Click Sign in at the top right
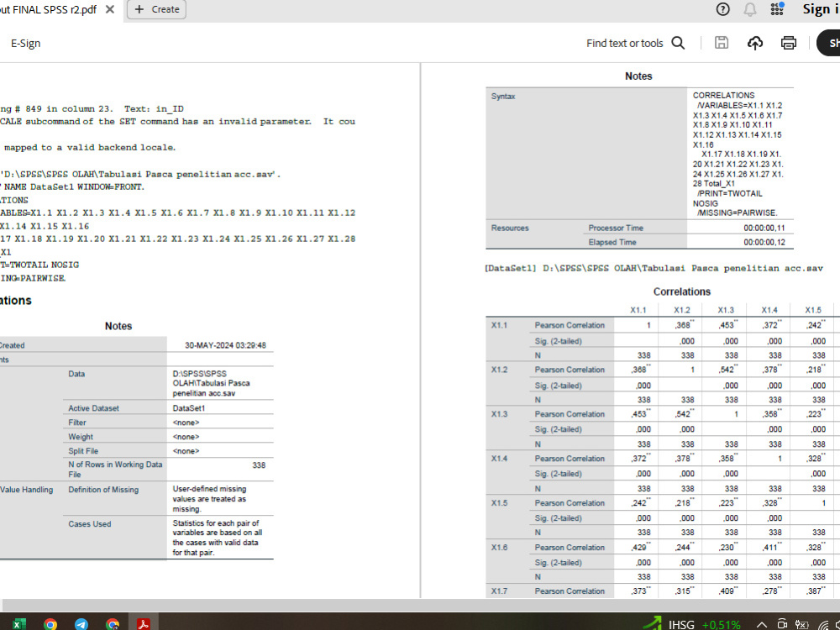 click(819, 9)
